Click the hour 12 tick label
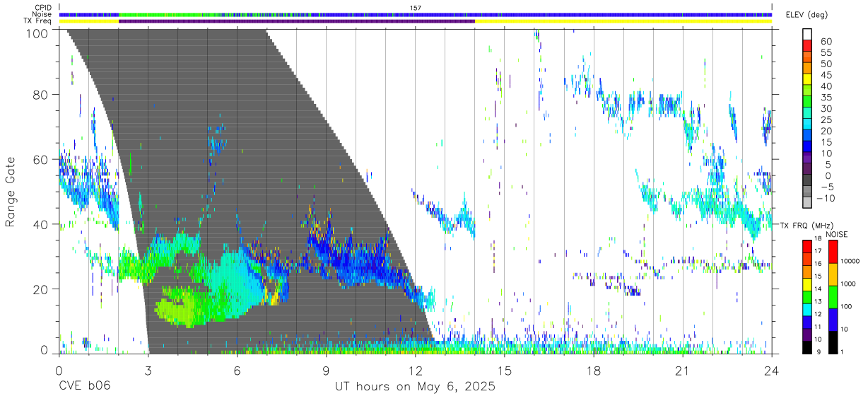868x401 pixels. (x=415, y=370)
